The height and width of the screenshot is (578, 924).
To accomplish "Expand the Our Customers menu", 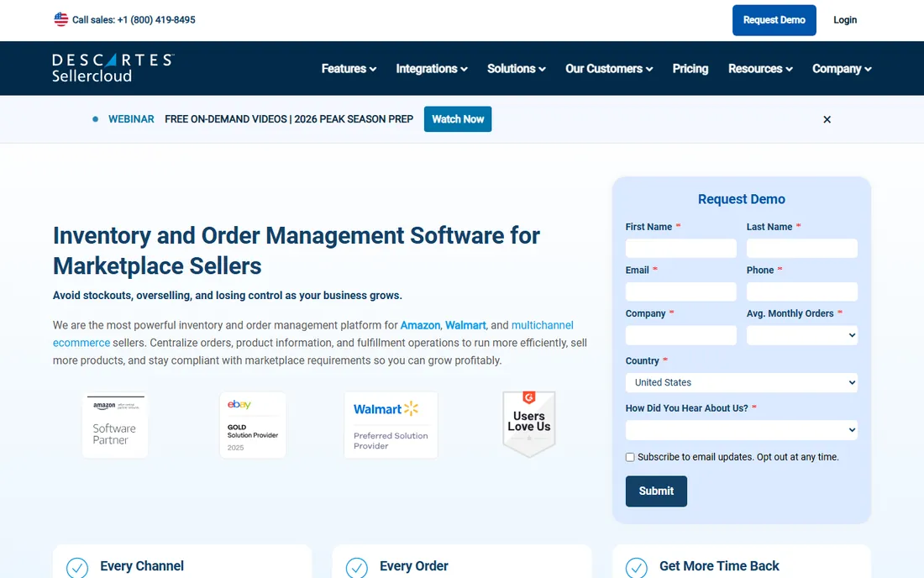I will tap(609, 69).
